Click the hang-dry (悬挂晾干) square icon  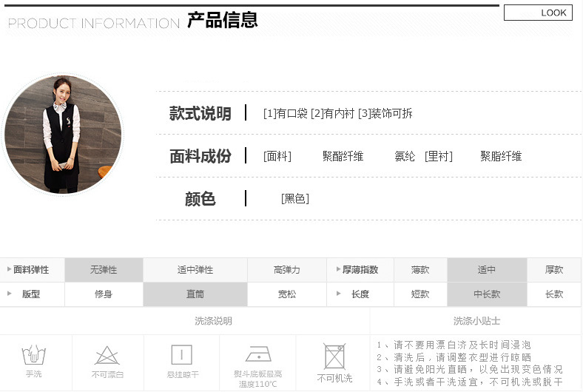182,354
